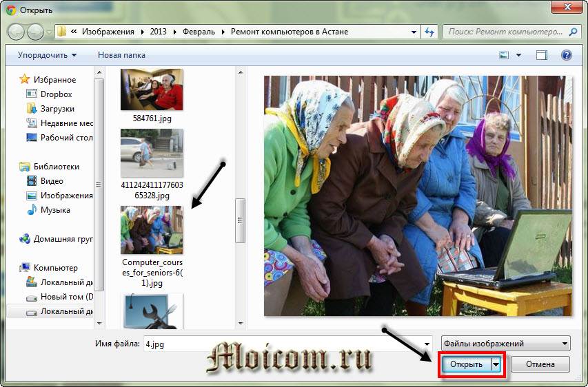Expand the Упорядочить dropdown menu

point(47,55)
